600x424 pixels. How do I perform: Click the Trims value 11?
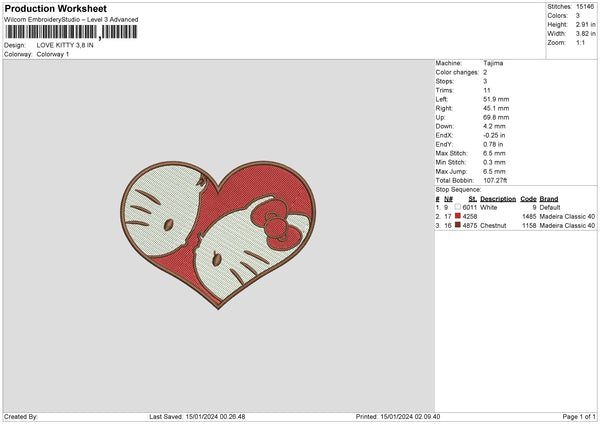(x=487, y=90)
